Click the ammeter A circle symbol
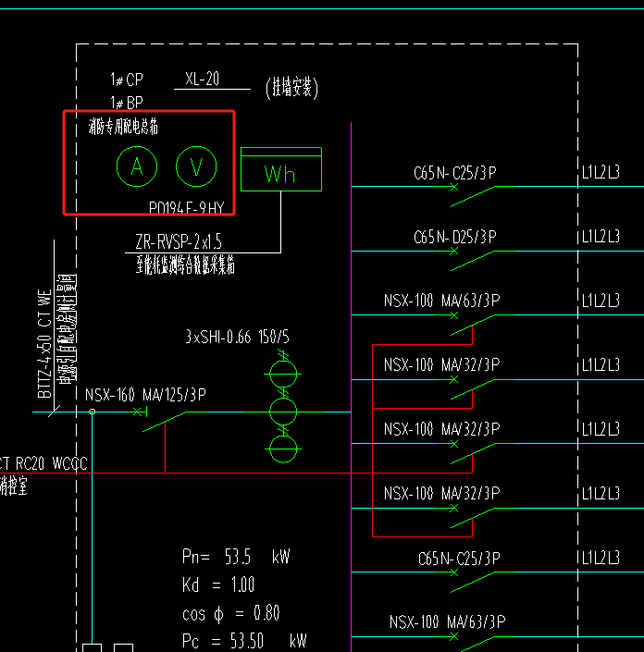 [x=137, y=166]
